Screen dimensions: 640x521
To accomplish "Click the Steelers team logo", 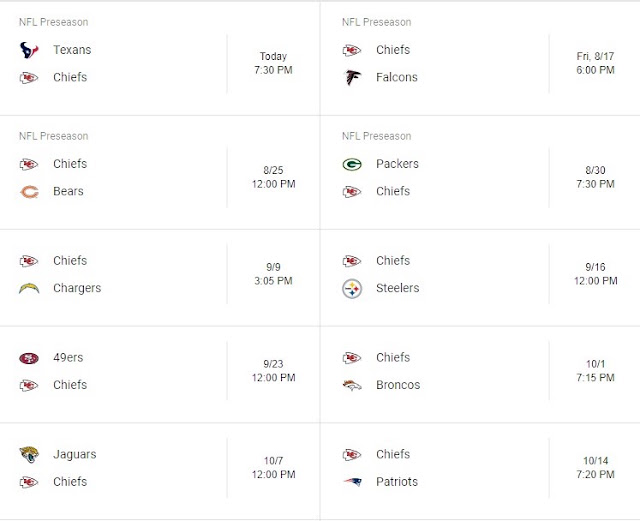I will point(352,289).
